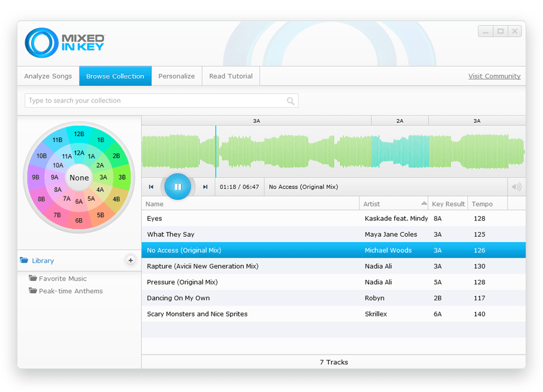This screenshot has height=392, width=543.
Task: Skip to the next track
Action: 205,187
